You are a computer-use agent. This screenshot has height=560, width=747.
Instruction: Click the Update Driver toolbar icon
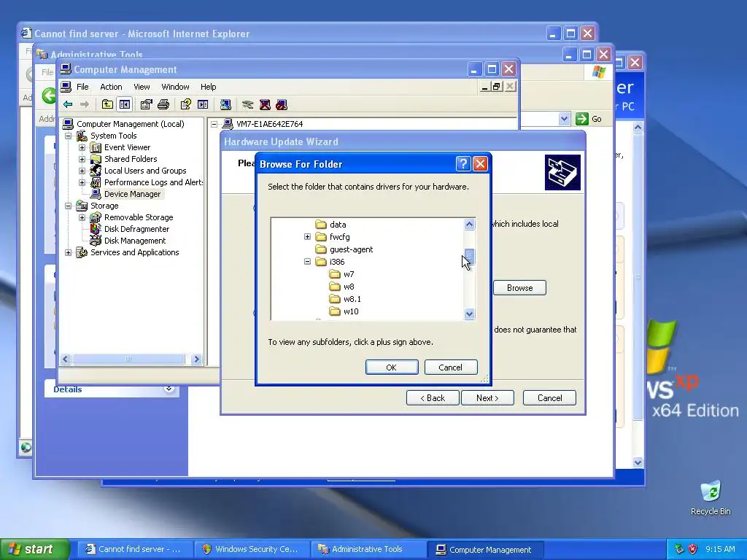coord(247,104)
